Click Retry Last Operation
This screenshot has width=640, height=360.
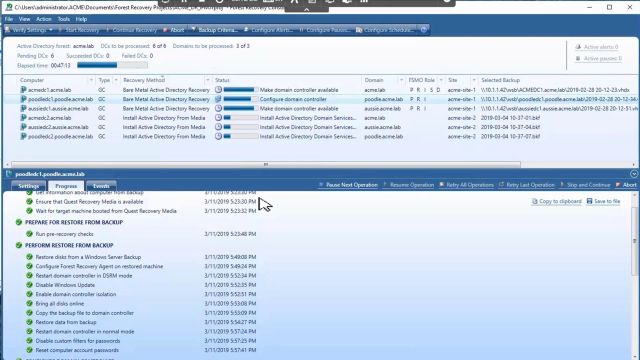(527, 185)
